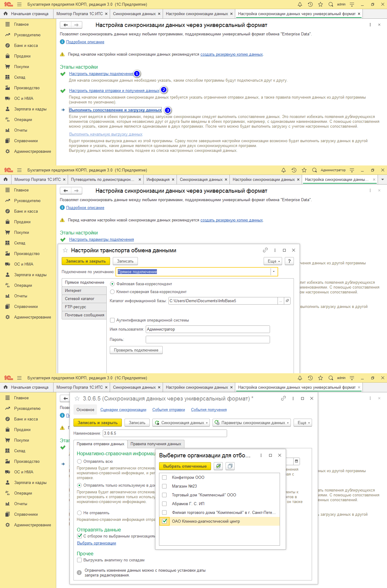Check Конфетпром ООО organization
The width and height of the screenshot is (387, 588).
point(164,478)
